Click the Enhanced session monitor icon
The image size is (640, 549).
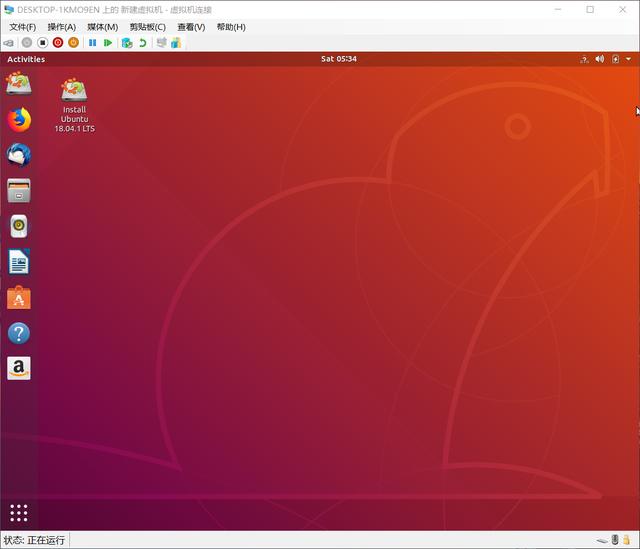point(162,42)
